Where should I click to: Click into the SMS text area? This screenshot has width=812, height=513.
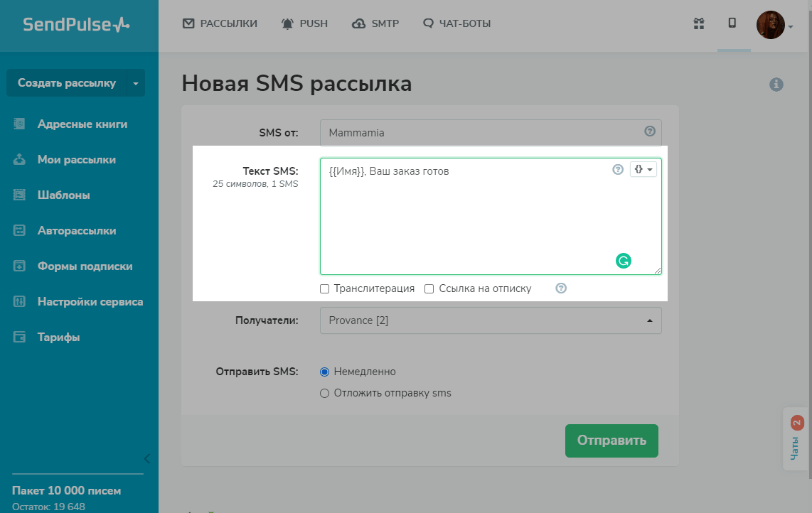coord(469,220)
